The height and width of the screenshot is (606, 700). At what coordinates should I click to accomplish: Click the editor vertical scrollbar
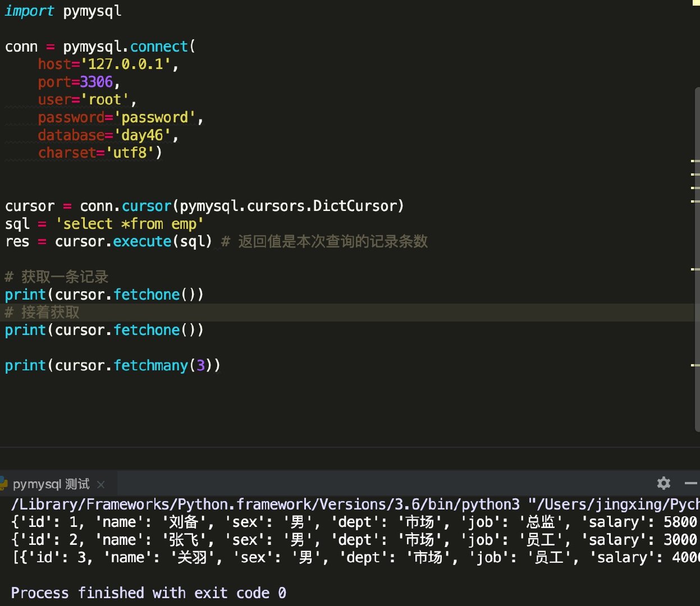coord(697,258)
